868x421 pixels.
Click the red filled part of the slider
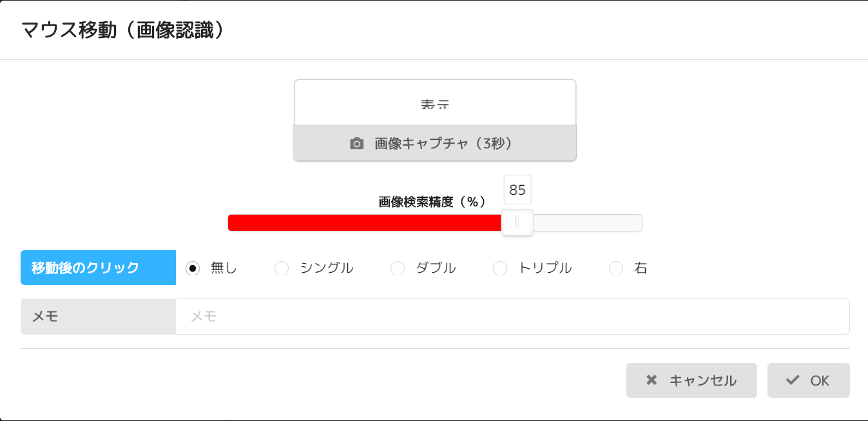pyautogui.click(x=364, y=222)
